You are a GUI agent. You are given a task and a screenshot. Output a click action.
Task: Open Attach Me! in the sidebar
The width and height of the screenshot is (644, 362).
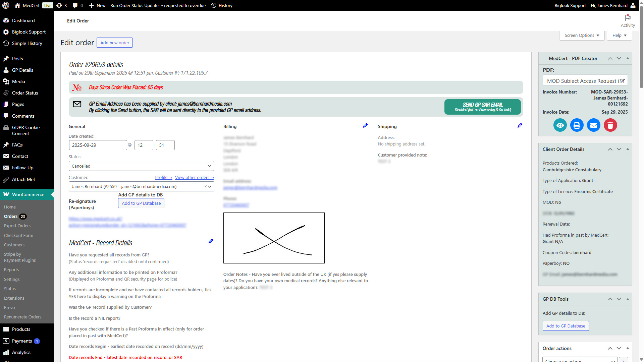click(x=27, y=179)
